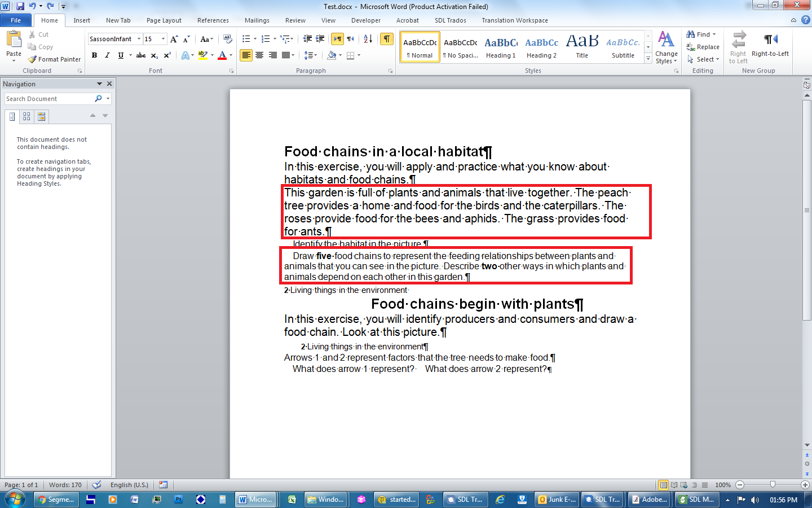
Task: Open the SDL Trados tab
Action: [451, 20]
